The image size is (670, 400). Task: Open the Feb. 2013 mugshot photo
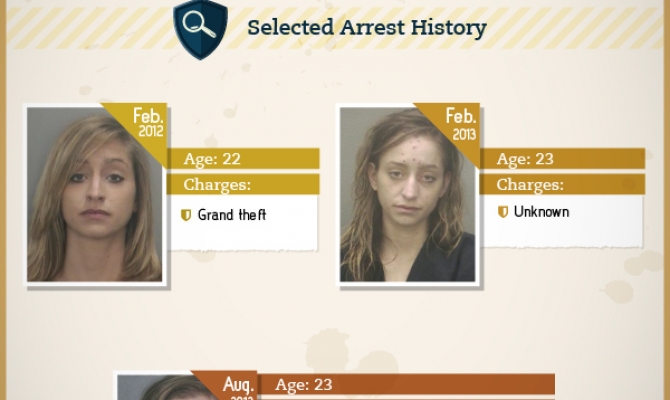coord(407,194)
